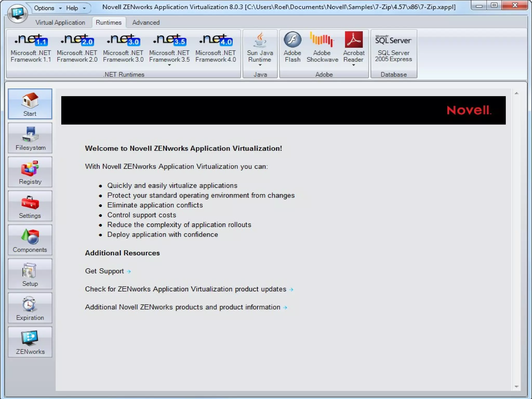This screenshot has height=399, width=532.
Task: Minimize the ZENworks window
Action: pos(479,5)
